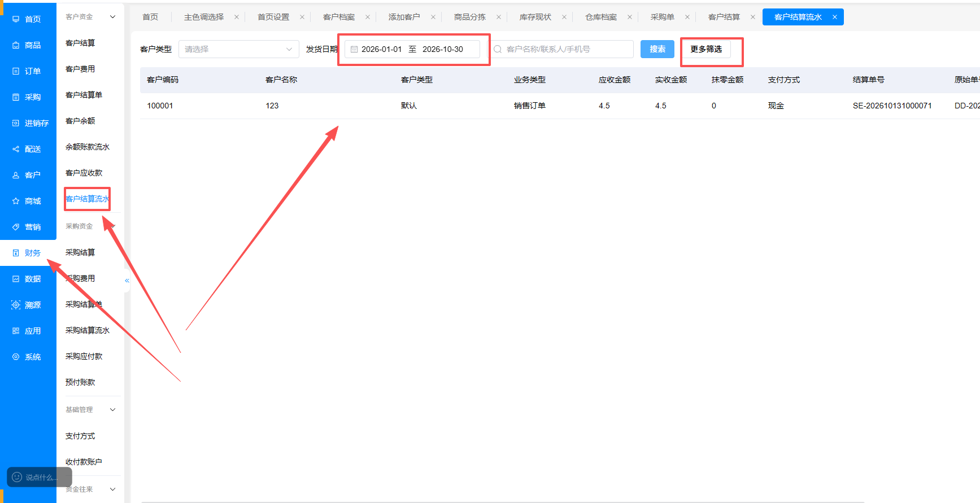The image size is (980, 503).
Task: Switch to the 采购单 tab
Action: [663, 17]
